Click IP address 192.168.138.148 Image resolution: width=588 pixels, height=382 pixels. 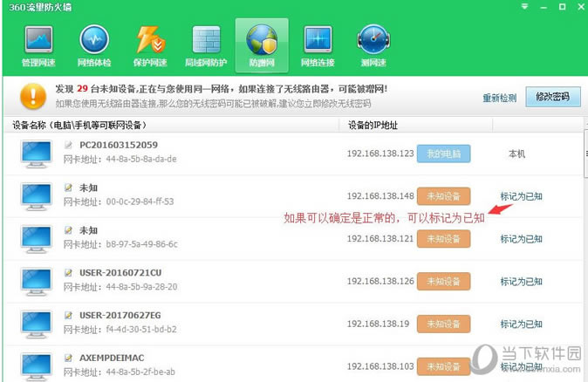pyautogui.click(x=380, y=196)
